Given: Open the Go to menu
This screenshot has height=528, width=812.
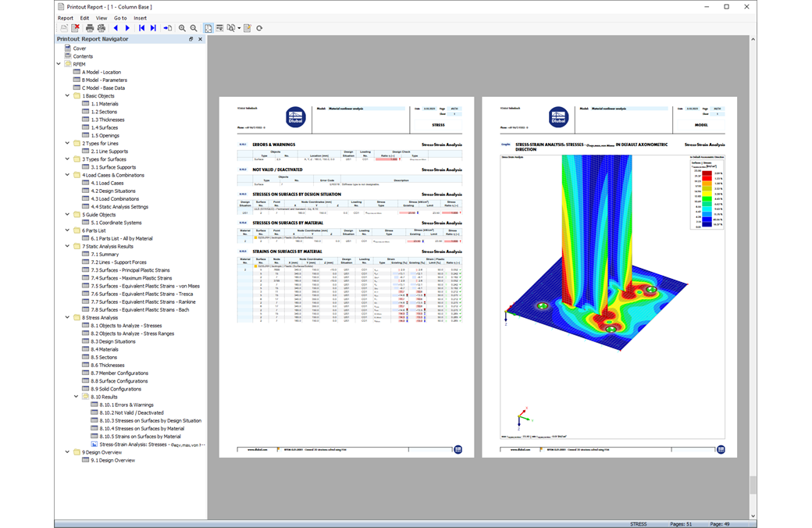Looking at the screenshot, I should click(x=120, y=18).
